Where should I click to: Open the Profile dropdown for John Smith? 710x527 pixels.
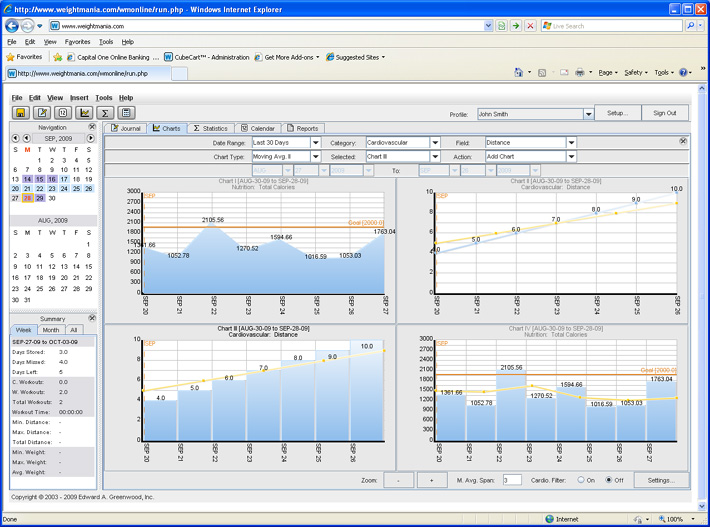(588, 114)
